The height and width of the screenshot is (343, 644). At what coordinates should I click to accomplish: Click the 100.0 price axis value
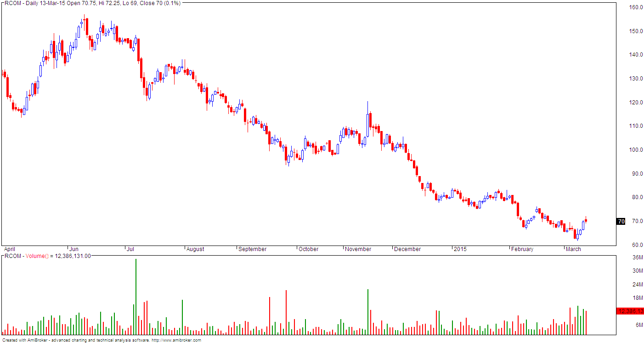[636, 150]
